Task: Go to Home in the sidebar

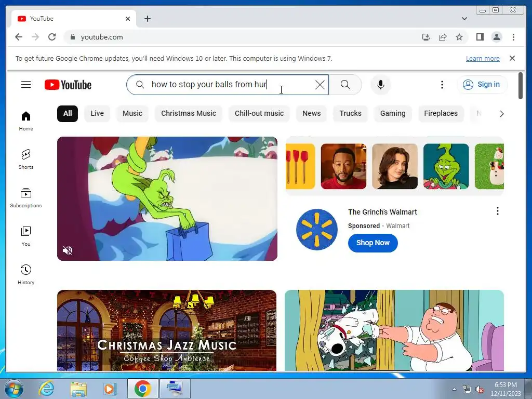Action: click(26, 121)
